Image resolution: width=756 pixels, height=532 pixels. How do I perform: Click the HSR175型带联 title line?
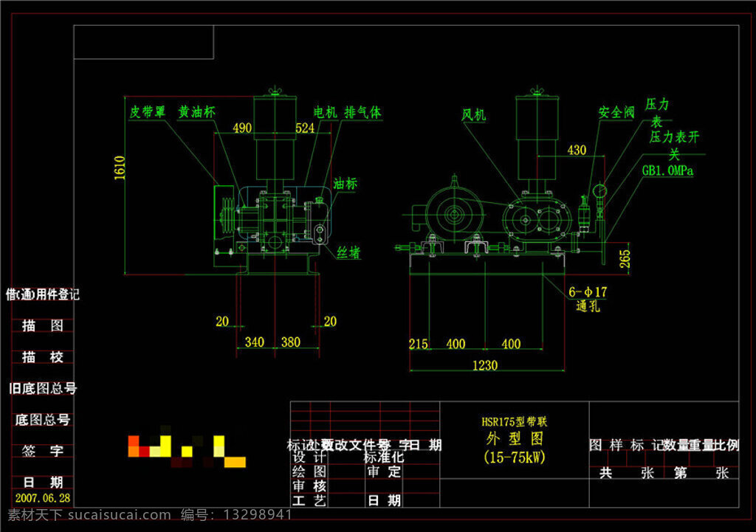click(x=515, y=422)
